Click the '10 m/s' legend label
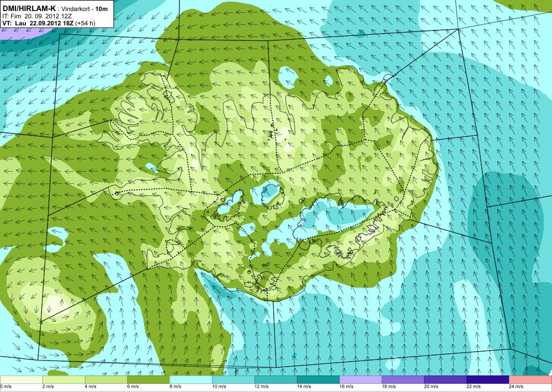The height and width of the screenshot is (392, 552). pyautogui.click(x=219, y=386)
